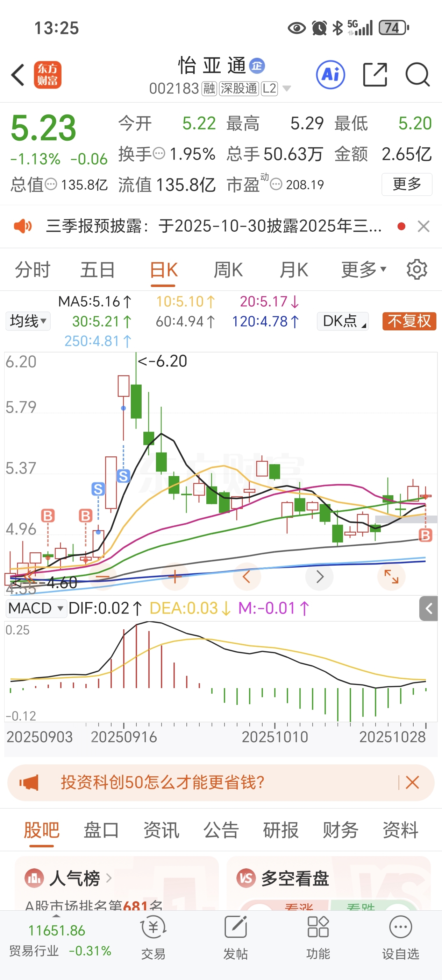
Task: Open the 股吧 tab
Action: [42, 830]
